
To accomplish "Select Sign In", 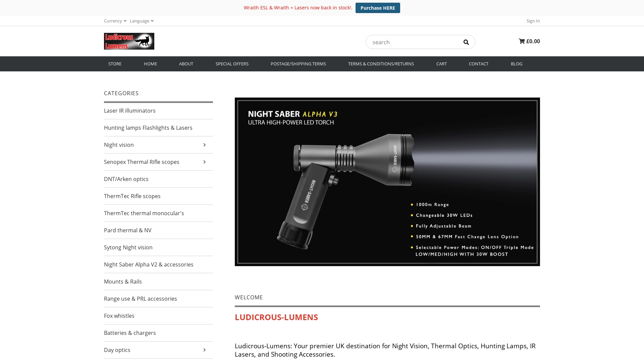I will (x=533, y=21).
